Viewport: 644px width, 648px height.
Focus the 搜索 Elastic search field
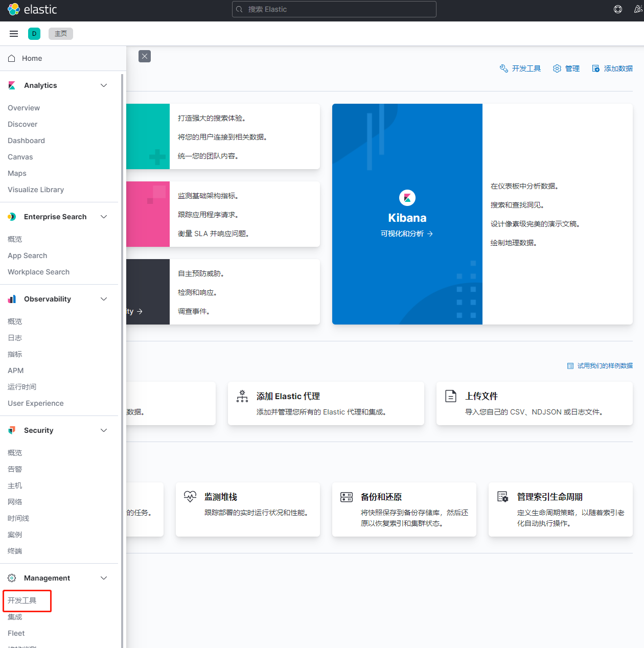(x=334, y=9)
